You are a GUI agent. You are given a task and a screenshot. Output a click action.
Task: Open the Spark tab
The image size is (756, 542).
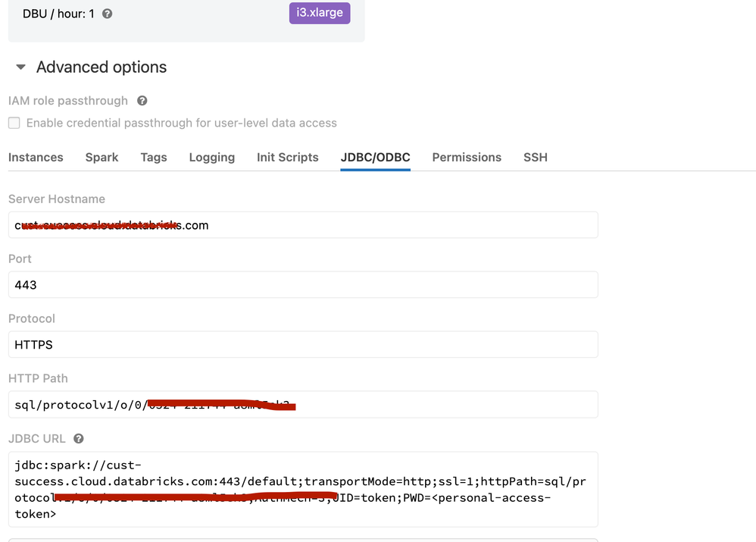102,158
